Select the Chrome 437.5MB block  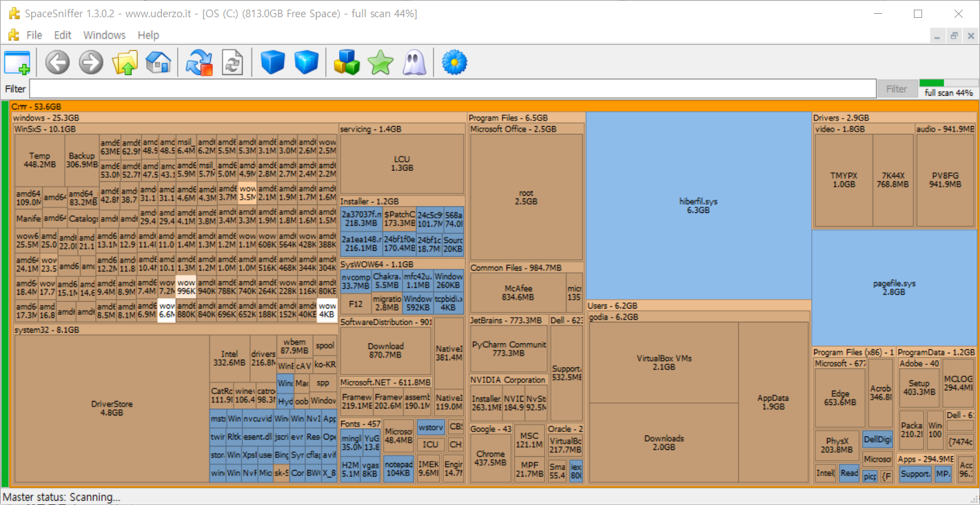click(490, 458)
